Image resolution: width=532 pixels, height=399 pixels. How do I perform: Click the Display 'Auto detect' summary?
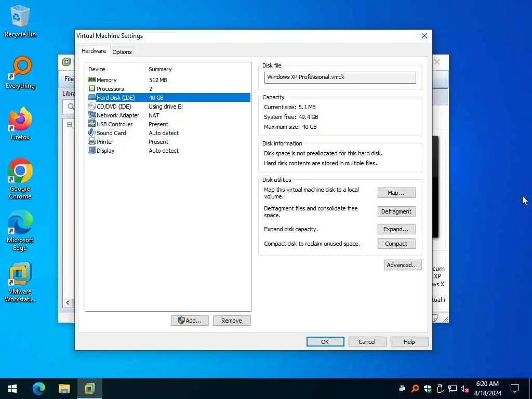[164, 151]
